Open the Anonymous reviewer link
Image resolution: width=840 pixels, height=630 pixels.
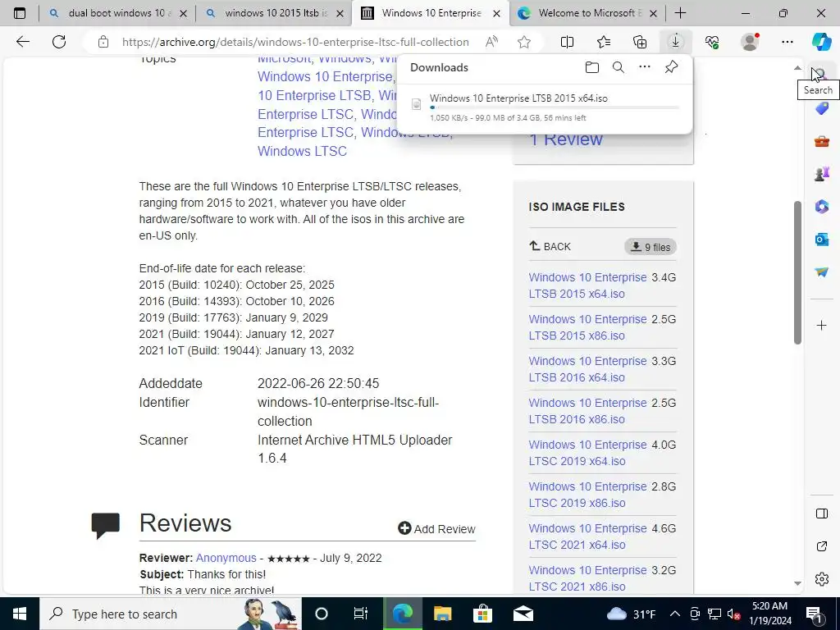226,558
